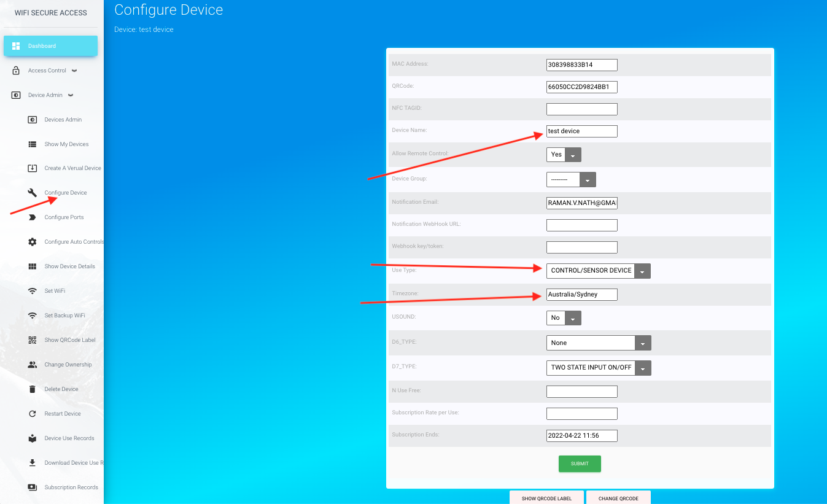Open the D6_TYPE dropdown

click(x=599, y=343)
